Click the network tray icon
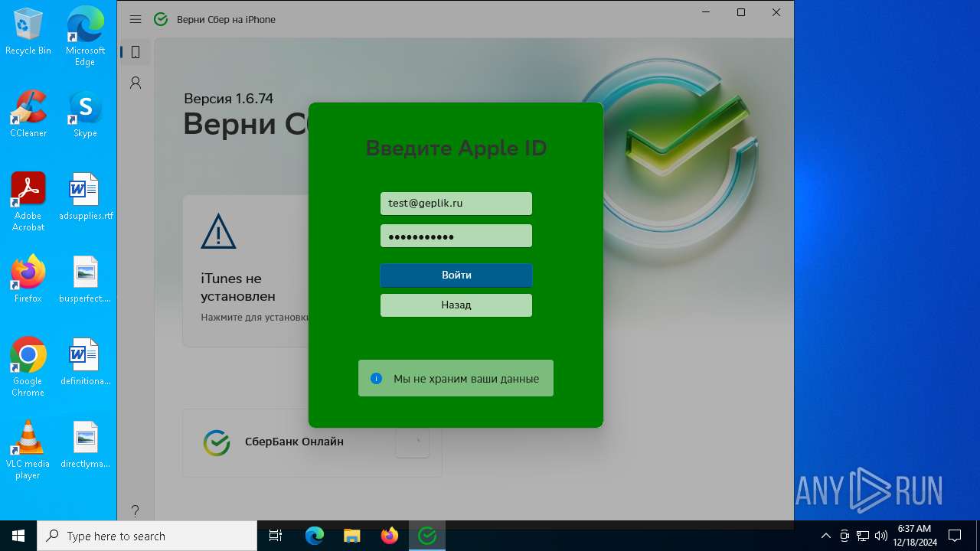The height and width of the screenshot is (551, 980). (863, 536)
